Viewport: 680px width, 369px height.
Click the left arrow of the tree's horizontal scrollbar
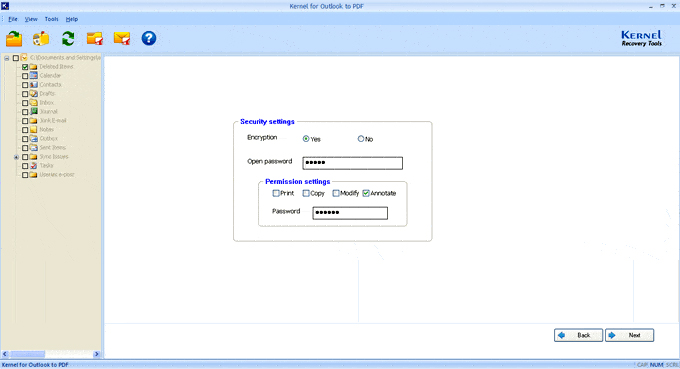(x=5, y=354)
